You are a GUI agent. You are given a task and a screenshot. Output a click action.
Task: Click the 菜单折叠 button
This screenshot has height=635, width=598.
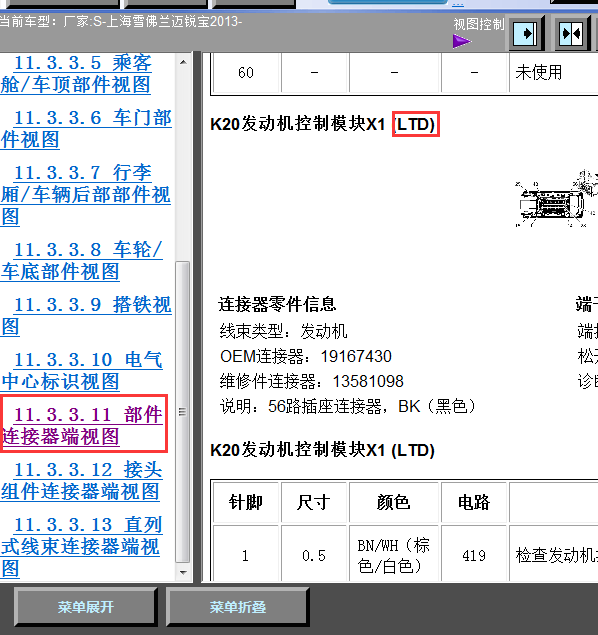[x=238, y=607]
